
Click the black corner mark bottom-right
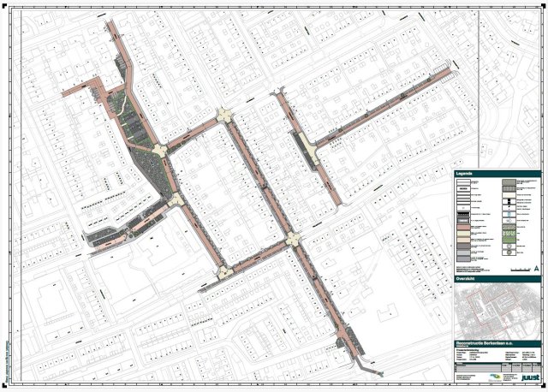point(543,387)
